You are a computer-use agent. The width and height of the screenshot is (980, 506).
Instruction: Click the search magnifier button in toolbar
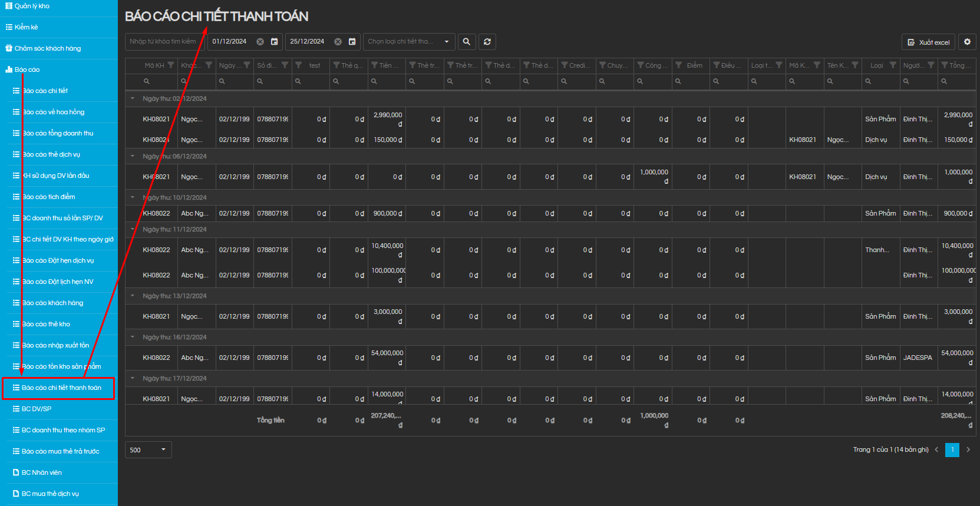(466, 42)
